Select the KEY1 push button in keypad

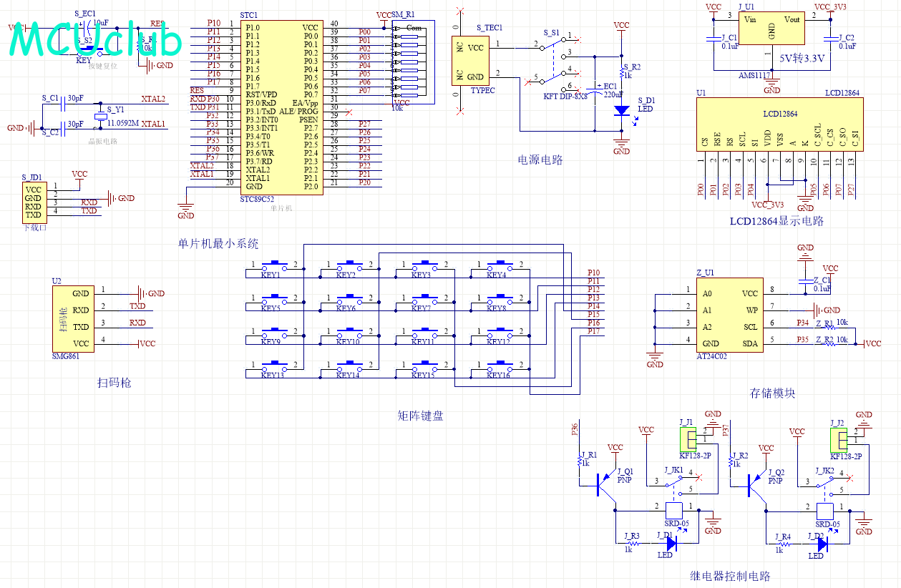click(275, 267)
